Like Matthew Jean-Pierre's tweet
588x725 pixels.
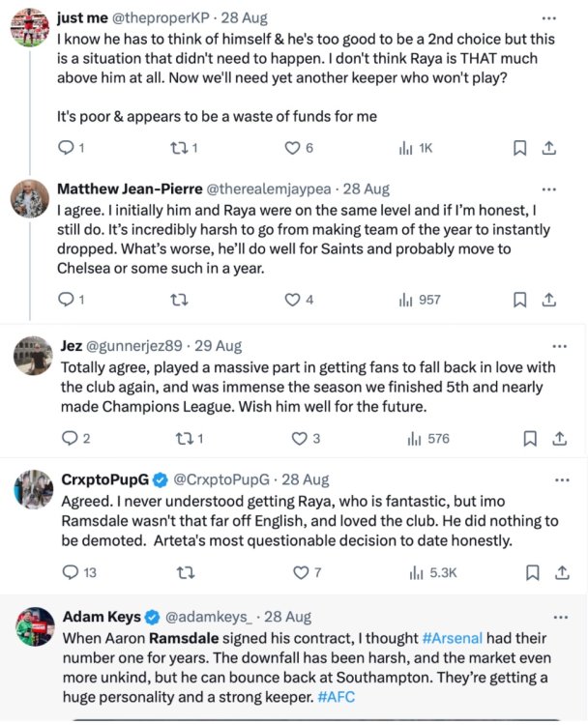[x=292, y=300]
